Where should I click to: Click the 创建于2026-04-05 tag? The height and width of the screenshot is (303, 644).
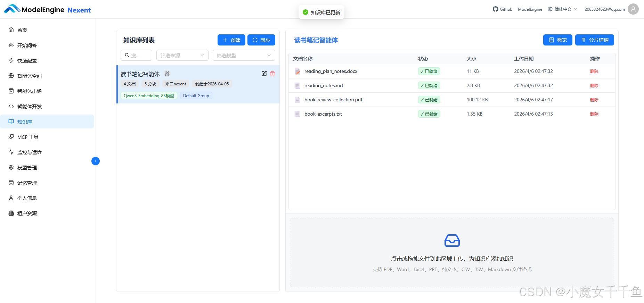[x=212, y=84]
